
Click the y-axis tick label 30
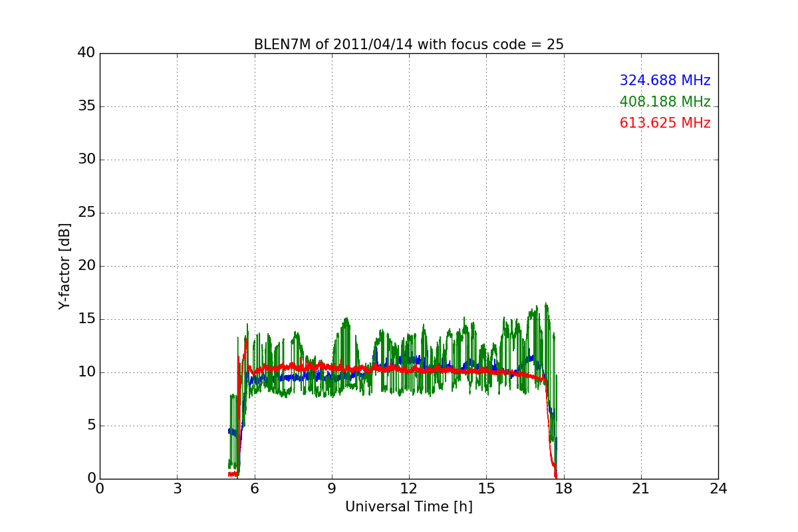coord(86,160)
